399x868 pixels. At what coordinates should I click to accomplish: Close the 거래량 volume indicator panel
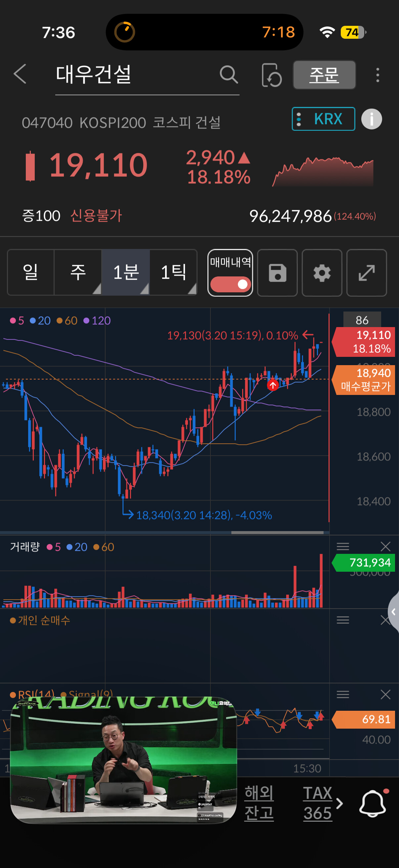point(385,546)
